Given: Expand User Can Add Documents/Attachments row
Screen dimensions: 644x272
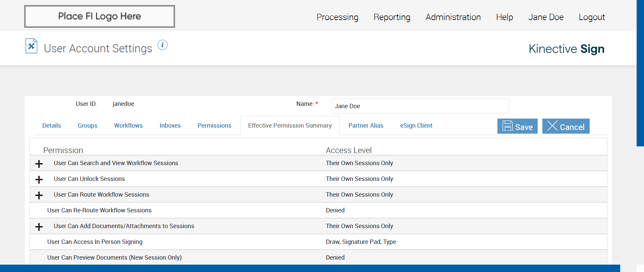Looking at the screenshot, I should pos(39,227).
